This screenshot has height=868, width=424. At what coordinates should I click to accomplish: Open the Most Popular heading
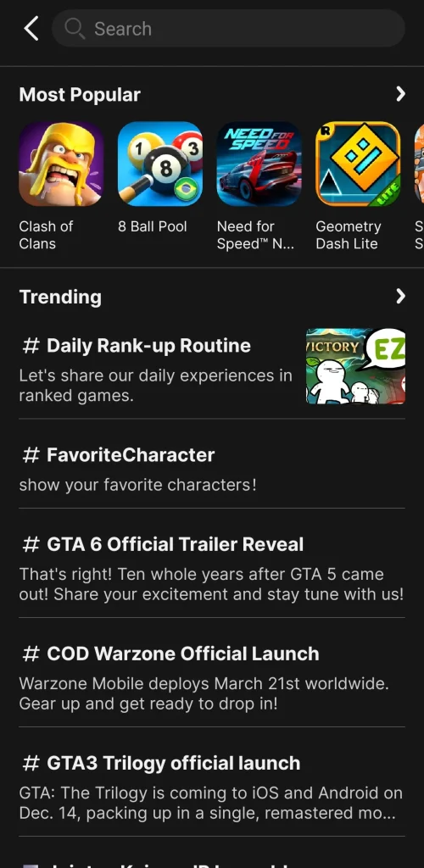coord(80,95)
